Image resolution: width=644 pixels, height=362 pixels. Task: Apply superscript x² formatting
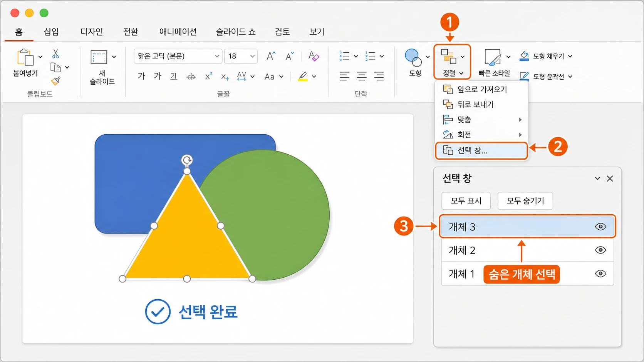[208, 76]
